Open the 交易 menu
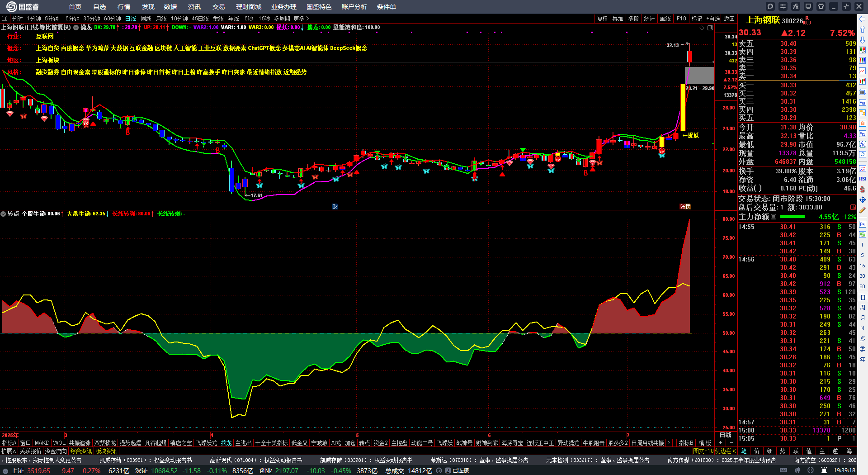 219,7
